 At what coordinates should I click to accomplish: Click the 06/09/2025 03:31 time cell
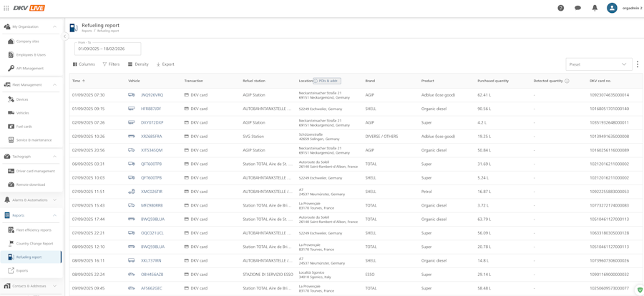pyautogui.click(x=88, y=164)
